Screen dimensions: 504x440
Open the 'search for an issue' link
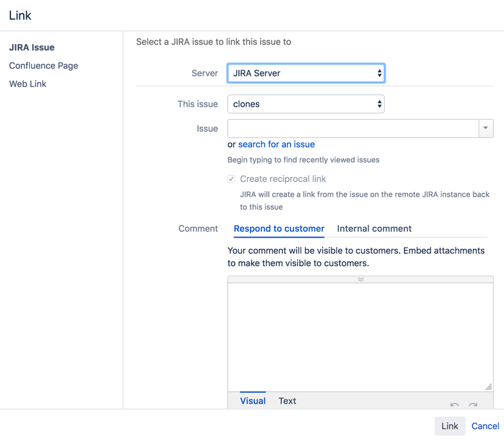point(277,144)
